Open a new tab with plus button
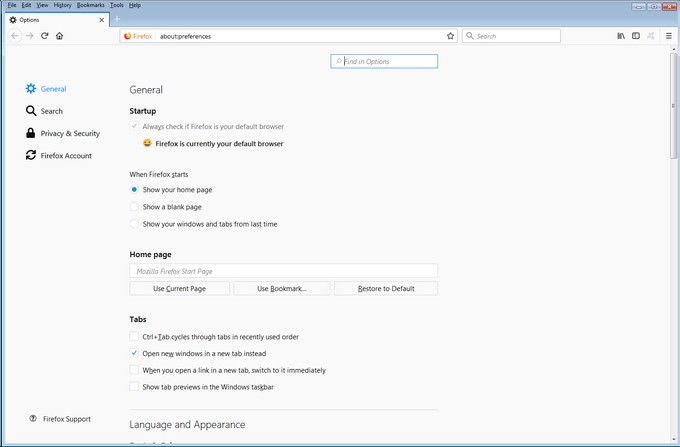The image size is (680, 447). tap(117, 19)
